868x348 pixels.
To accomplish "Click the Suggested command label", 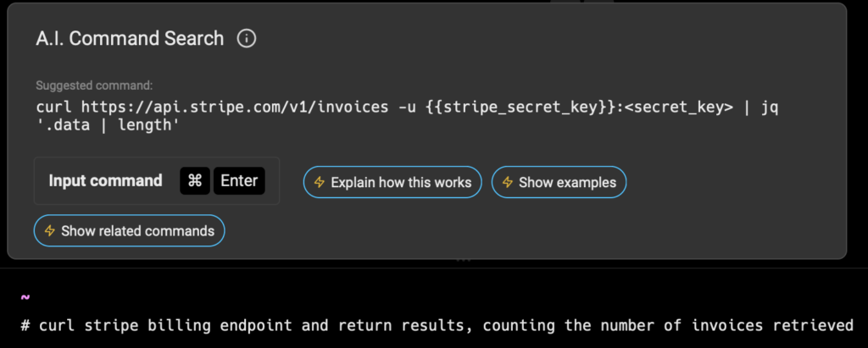I will 94,86.
